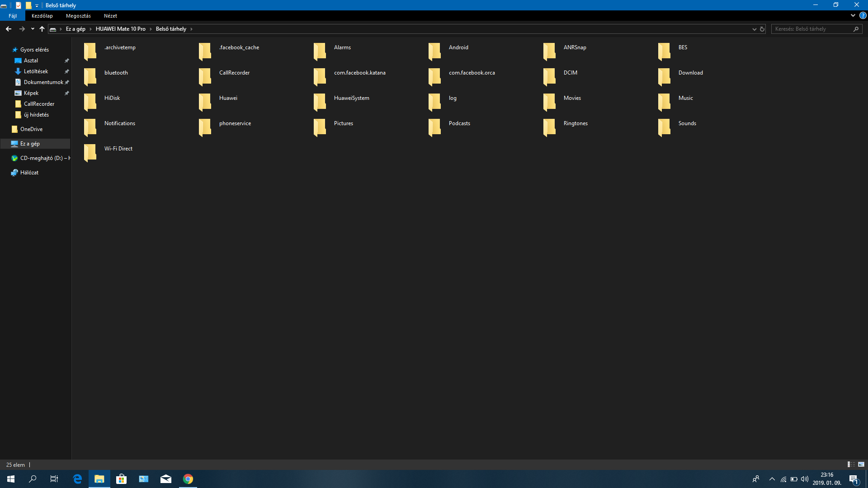Image resolution: width=868 pixels, height=488 pixels.
Task: Select the Wi-Fi Direct folder icon
Action: [x=90, y=153]
